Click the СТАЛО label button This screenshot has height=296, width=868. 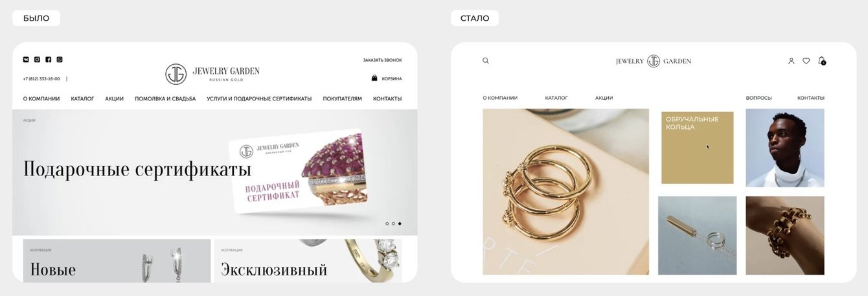point(475,18)
